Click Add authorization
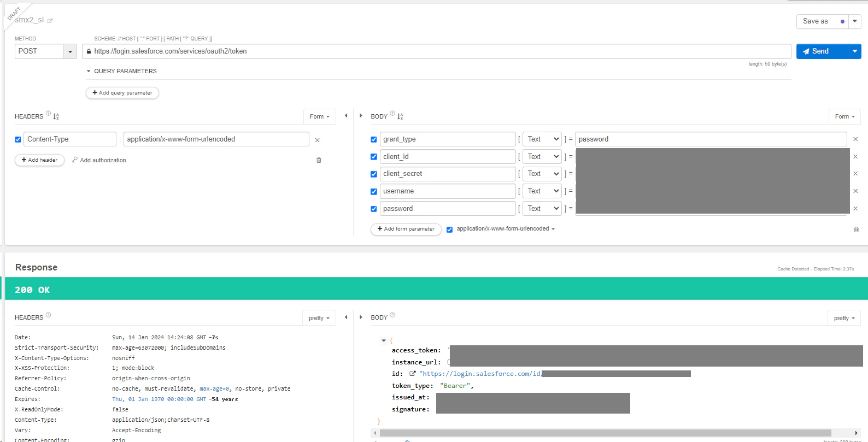 (x=99, y=160)
